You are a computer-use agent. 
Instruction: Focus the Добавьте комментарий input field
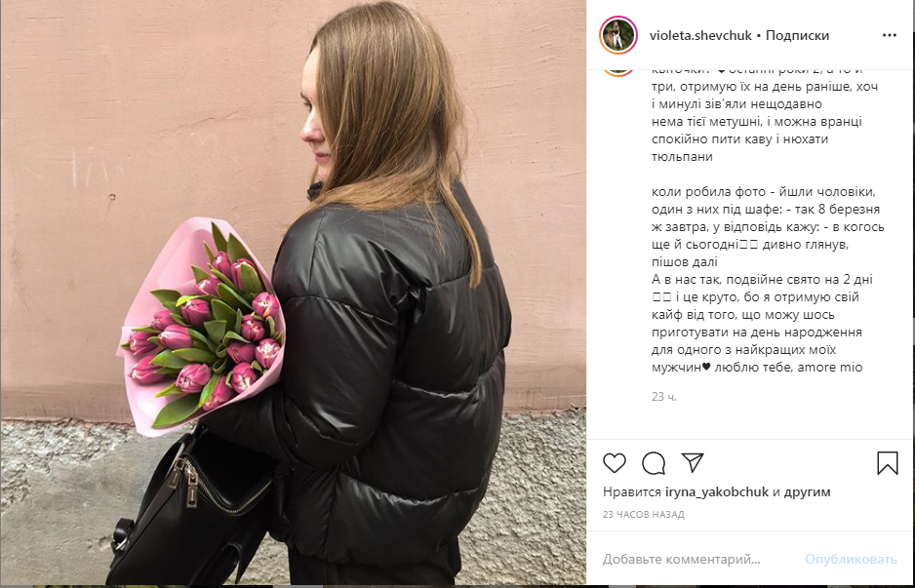699,560
